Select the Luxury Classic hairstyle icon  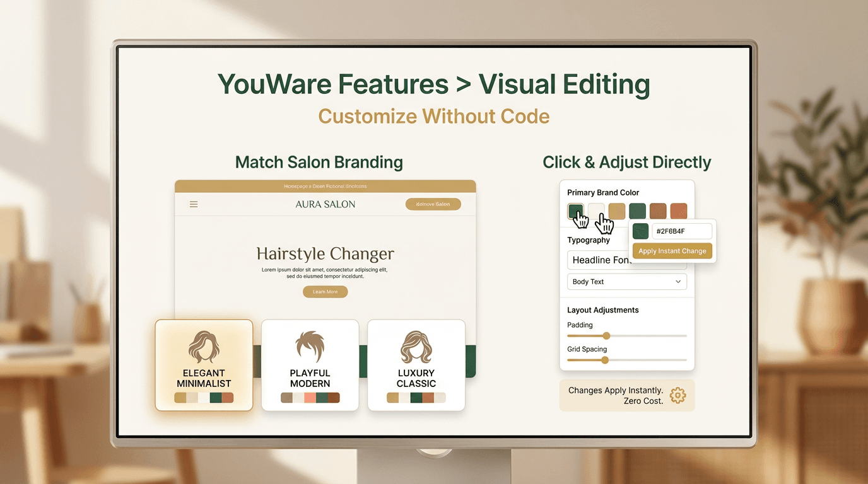point(416,347)
